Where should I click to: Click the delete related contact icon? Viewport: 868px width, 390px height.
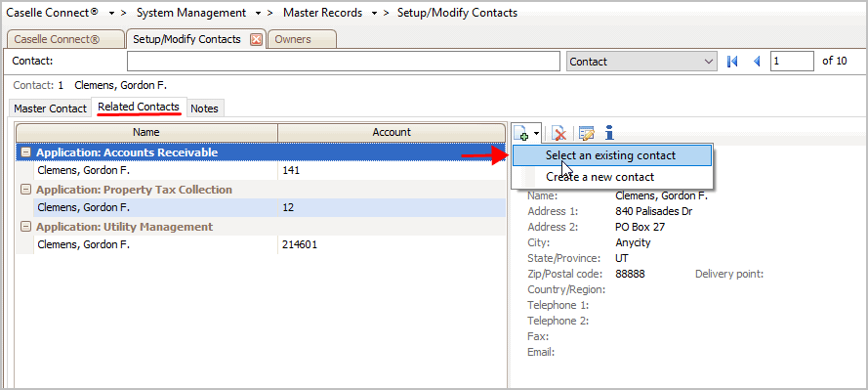pyautogui.click(x=559, y=133)
